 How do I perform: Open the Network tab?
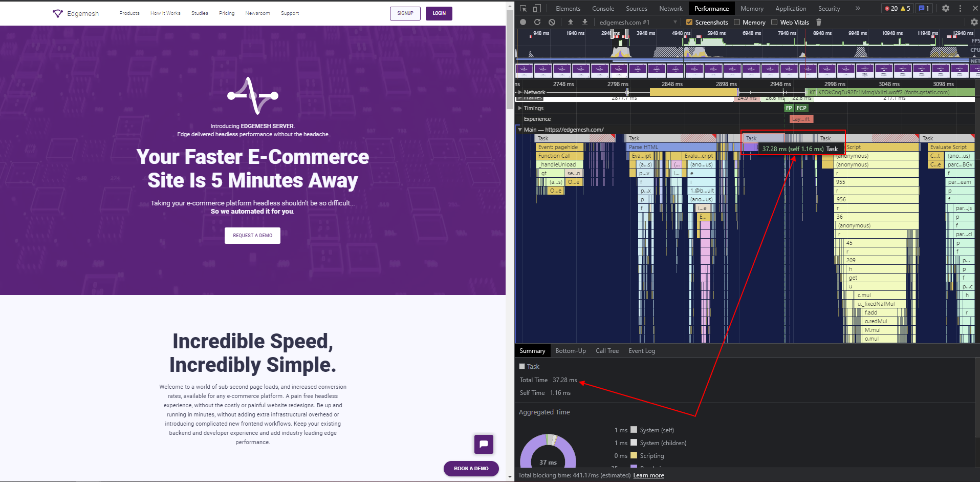[x=671, y=8]
